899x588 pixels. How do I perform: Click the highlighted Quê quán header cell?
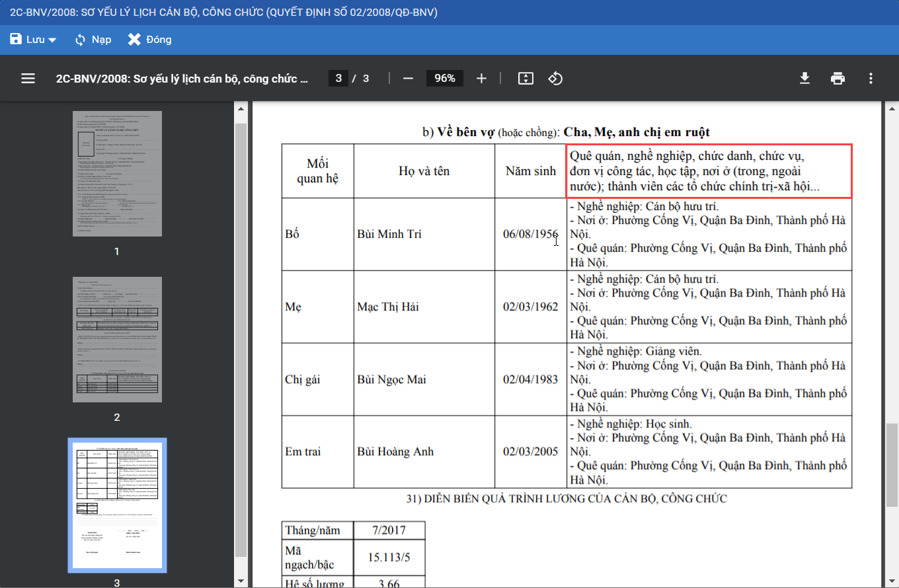(709, 172)
